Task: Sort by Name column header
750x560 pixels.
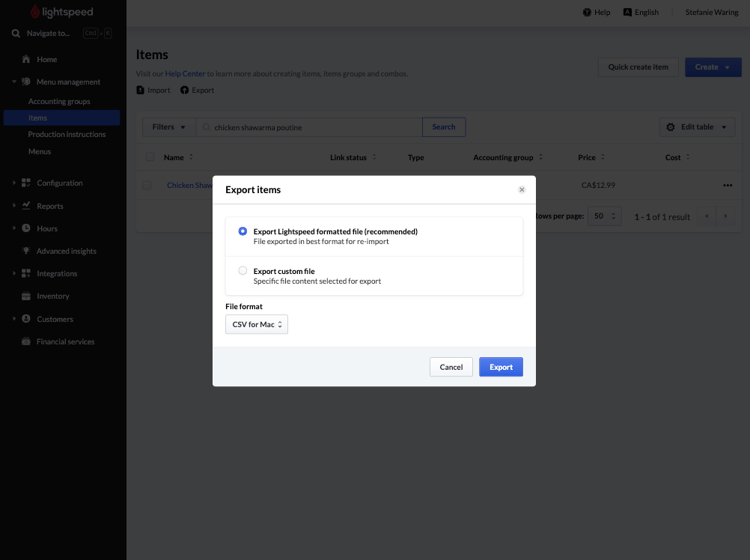Action: tap(178, 157)
